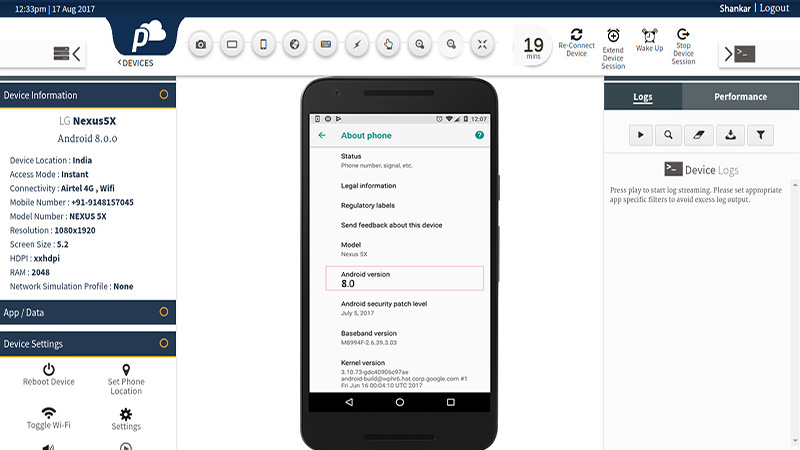800x450 pixels.
Task: Tap the Android recent apps button
Action: coord(451,402)
